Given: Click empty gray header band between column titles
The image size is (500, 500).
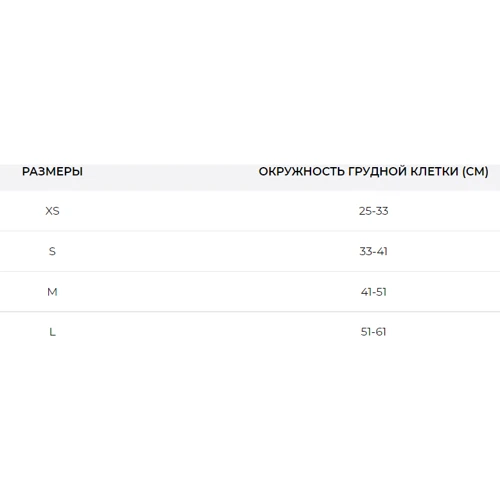Looking at the screenshot, I should point(171,177).
